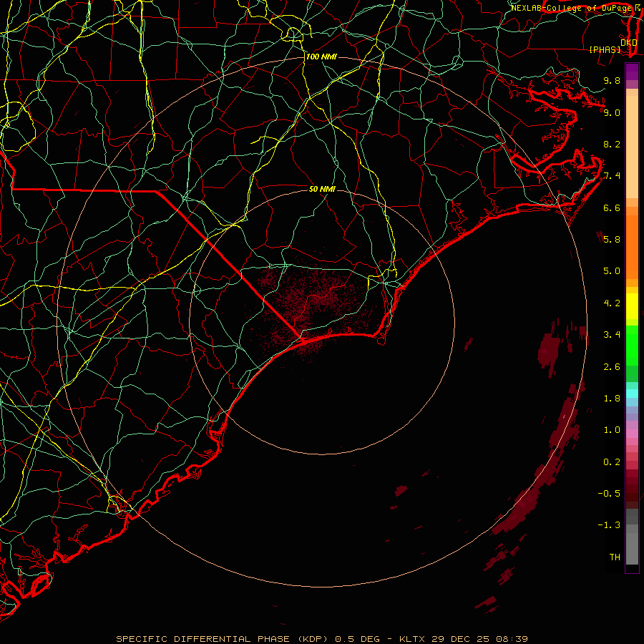
Task: Click the 6.6 value on the color scale
Action: click(x=612, y=208)
